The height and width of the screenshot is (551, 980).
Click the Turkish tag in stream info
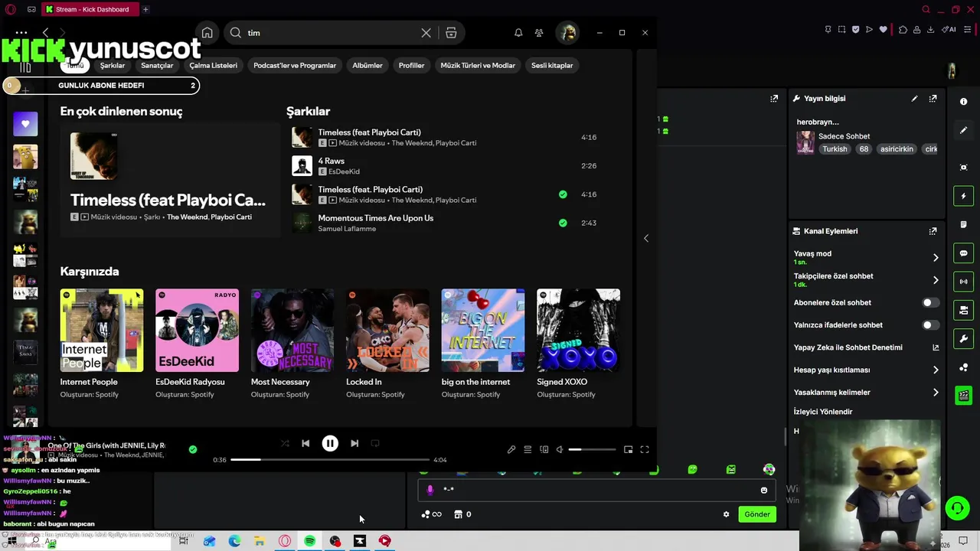click(835, 149)
